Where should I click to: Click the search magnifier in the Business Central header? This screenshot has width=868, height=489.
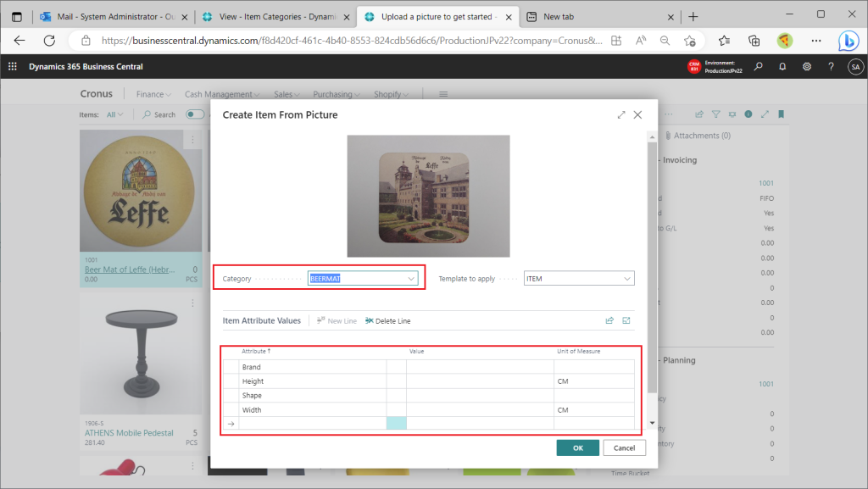click(x=758, y=67)
